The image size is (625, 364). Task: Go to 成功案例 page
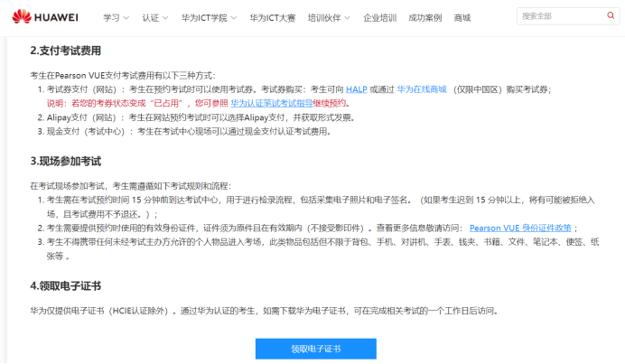click(x=424, y=18)
